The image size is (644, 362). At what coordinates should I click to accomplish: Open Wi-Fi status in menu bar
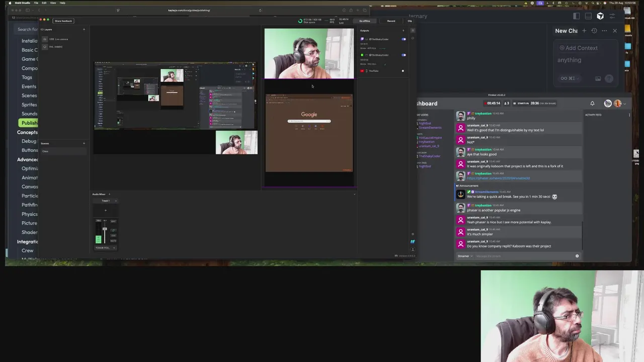pyautogui.click(x=587, y=3)
